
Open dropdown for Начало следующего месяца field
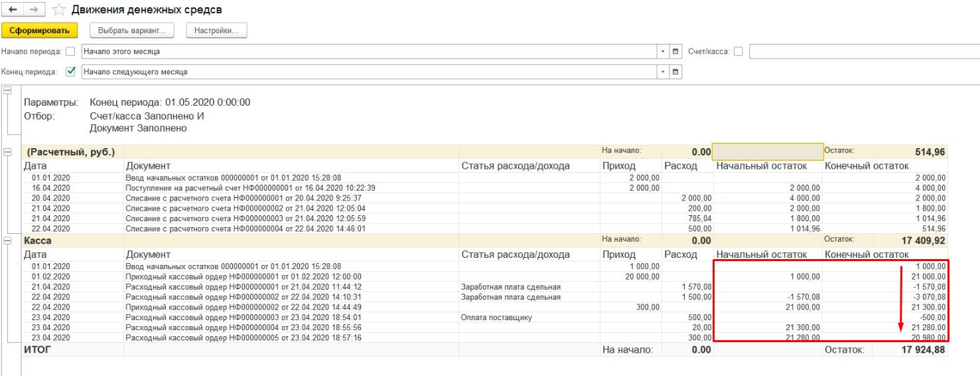(663, 72)
